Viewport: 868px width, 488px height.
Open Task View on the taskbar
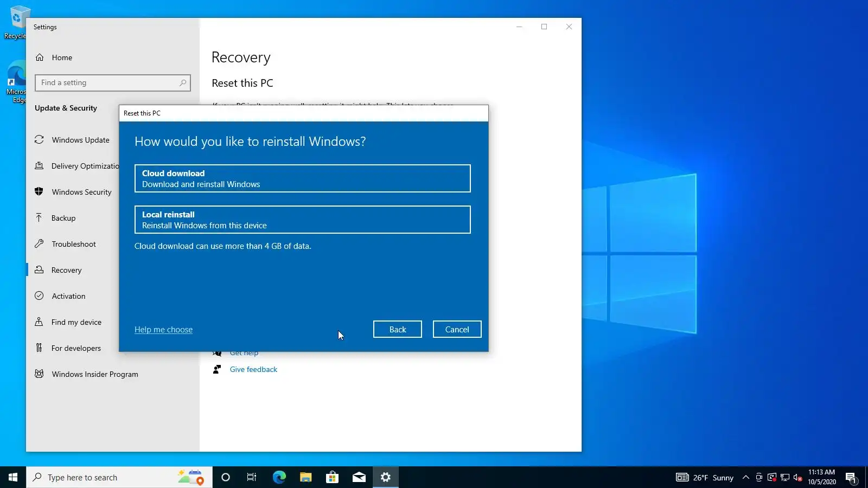pyautogui.click(x=252, y=477)
